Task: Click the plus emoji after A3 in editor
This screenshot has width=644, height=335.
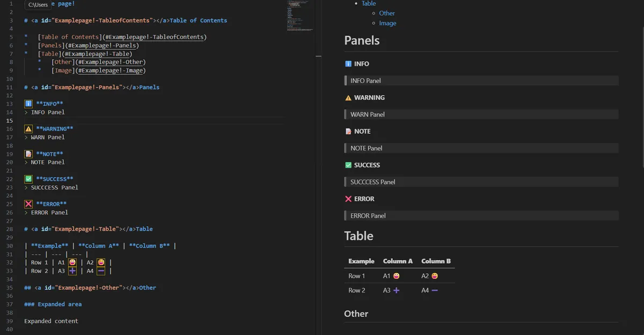Action: tap(72, 271)
